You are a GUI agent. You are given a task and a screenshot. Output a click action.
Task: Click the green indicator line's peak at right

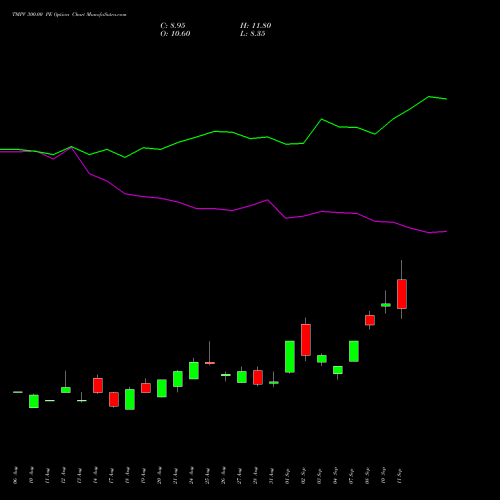pyautogui.click(x=429, y=97)
